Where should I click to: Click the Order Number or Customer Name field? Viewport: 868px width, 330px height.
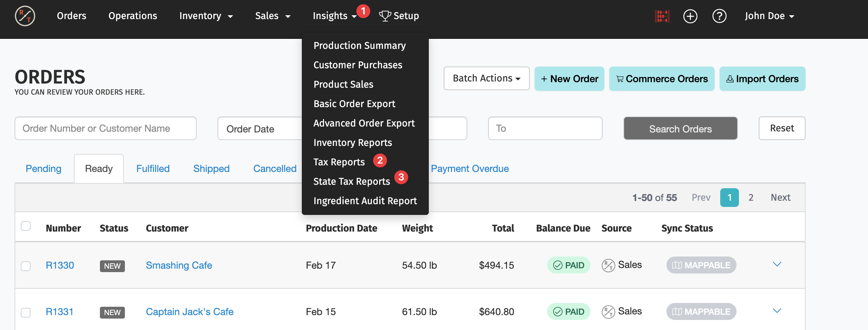[x=105, y=128]
